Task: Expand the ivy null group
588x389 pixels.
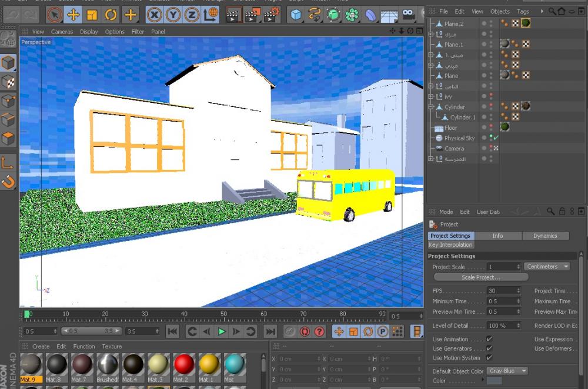Action: coord(431,96)
